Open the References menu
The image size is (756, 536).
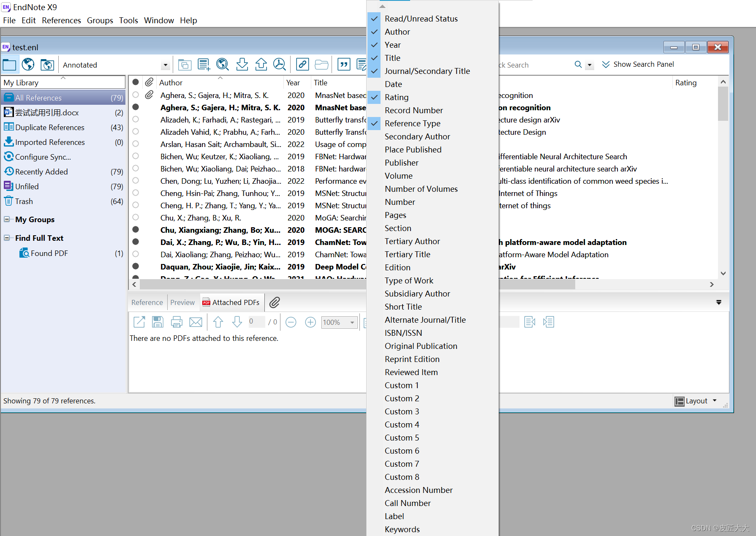[x=61, y=20]
